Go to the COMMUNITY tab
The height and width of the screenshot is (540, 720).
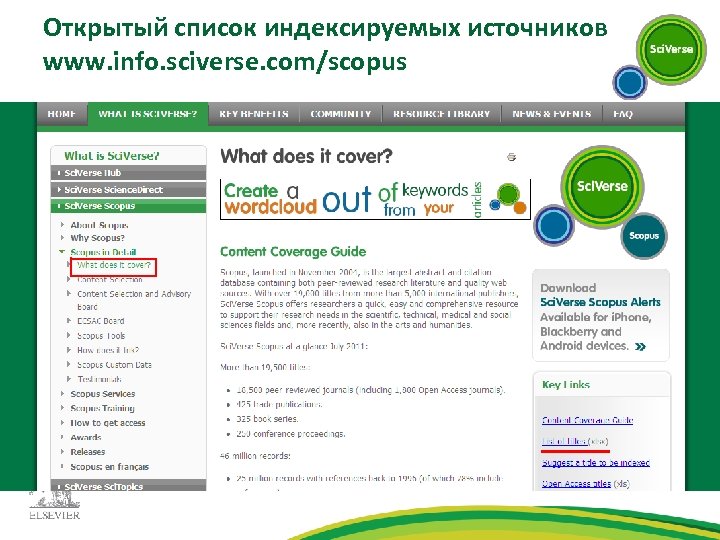(341, 114)
